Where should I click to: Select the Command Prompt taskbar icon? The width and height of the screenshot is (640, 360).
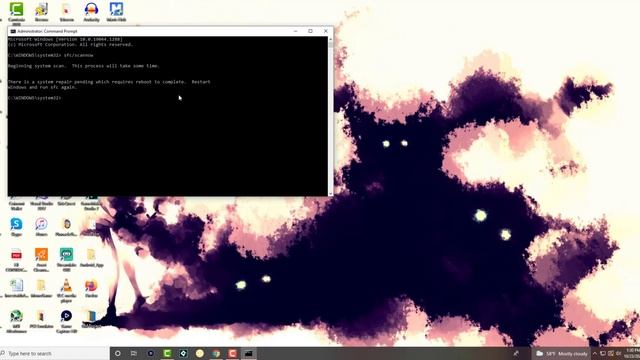pyautogui.click(x=249, y=353)
